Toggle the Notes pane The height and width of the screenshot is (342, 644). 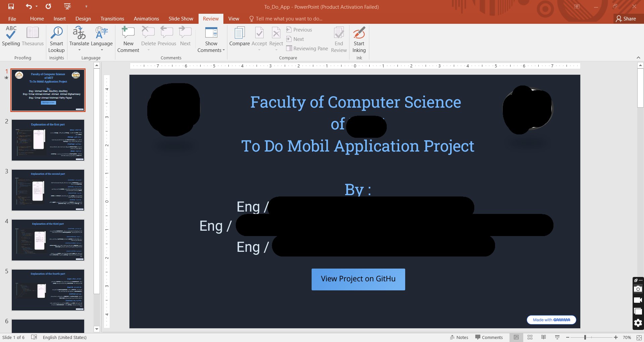(x=459, y=337)
